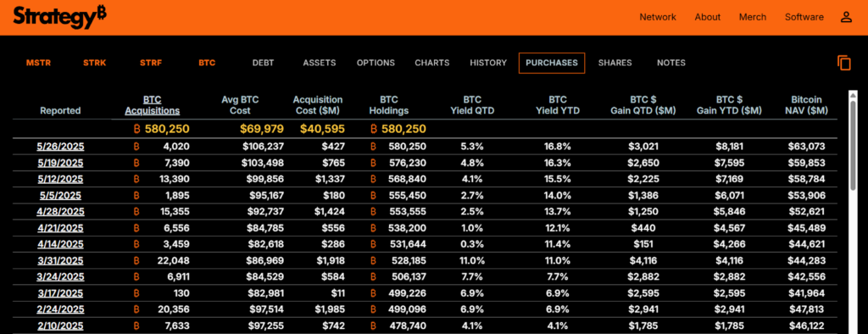Screen dimensions: 868x334
Task: Open the 2/24/2025 report link
Action: click(60, 309)
